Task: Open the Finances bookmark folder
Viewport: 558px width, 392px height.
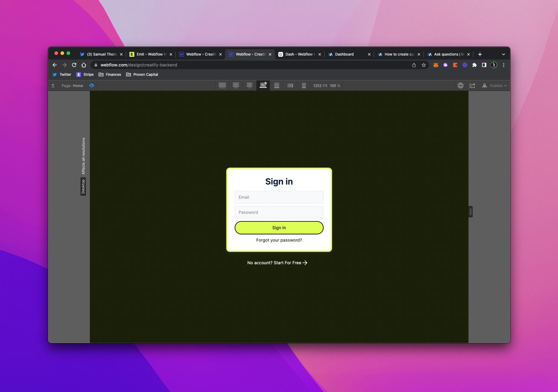Action: click(x=110, y=74)
